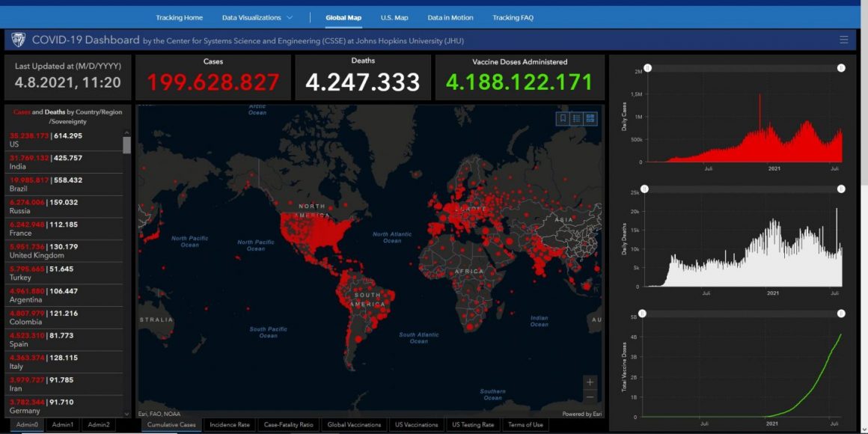Open the map bookmarks icon
This screenshot has width=868, height=434.
pos(563,118)
